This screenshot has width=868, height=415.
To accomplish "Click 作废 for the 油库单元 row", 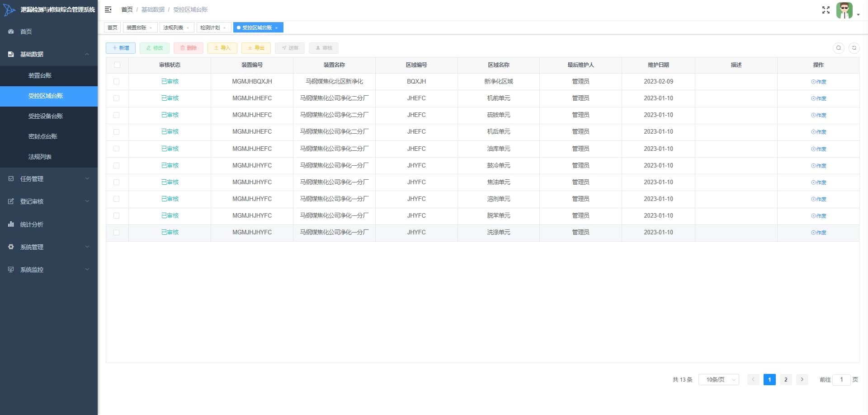I will pos(818,149).
